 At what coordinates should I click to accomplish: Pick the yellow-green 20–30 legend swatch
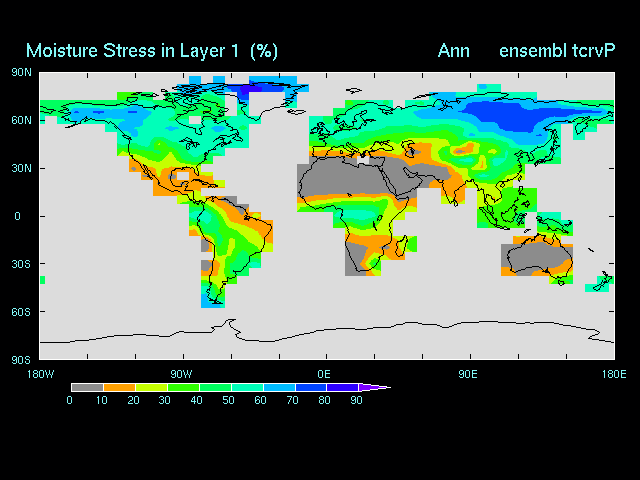click(151, 387)
